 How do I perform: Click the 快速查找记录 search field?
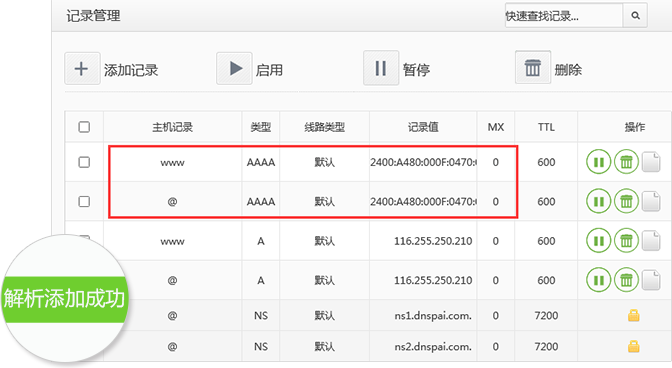point(564,16)
